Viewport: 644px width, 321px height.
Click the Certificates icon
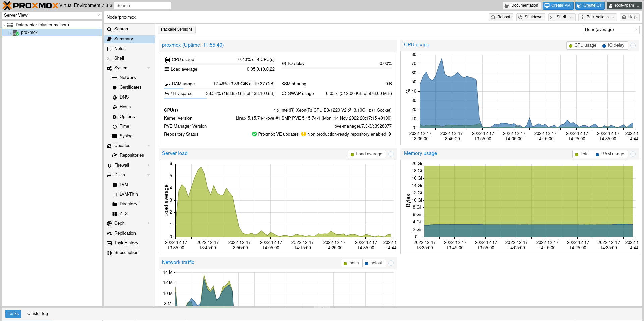coord(115,88)
